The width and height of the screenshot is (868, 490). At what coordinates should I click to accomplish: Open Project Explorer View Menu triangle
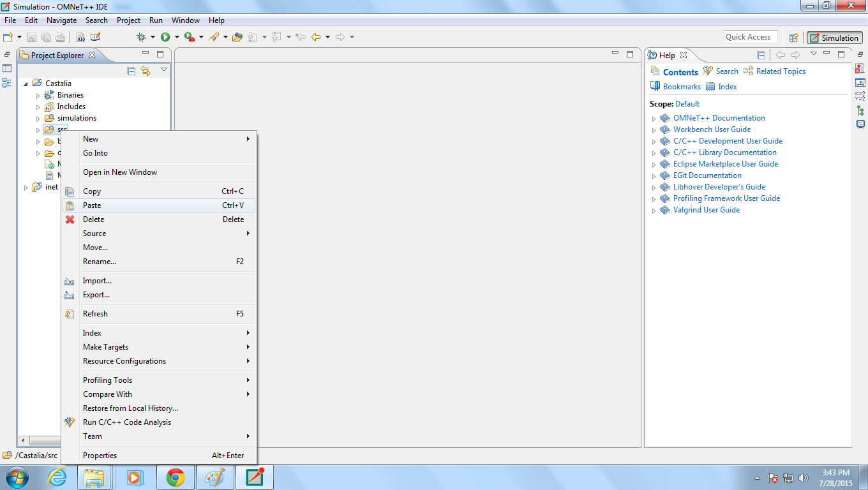click(164, 70)
